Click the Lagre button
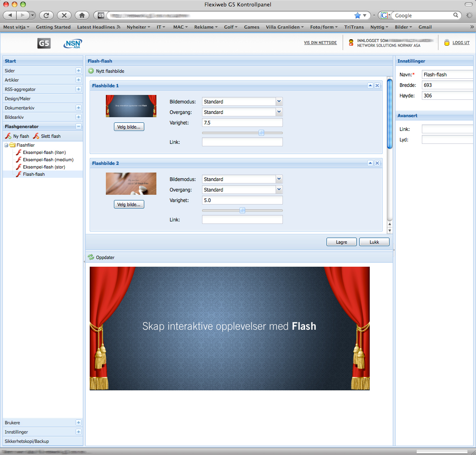 click(341, 242)
